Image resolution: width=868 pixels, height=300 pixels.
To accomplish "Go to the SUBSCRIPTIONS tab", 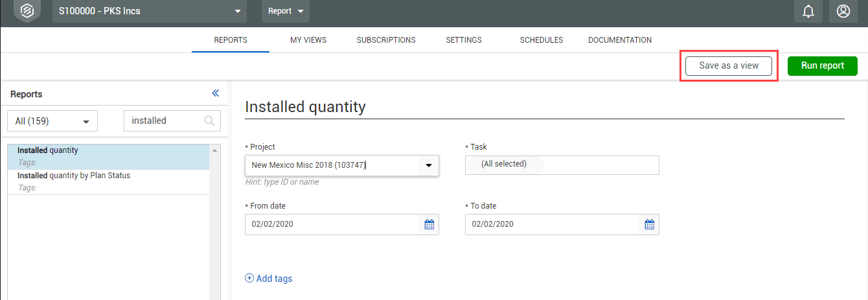I will (x=386, y=40).
